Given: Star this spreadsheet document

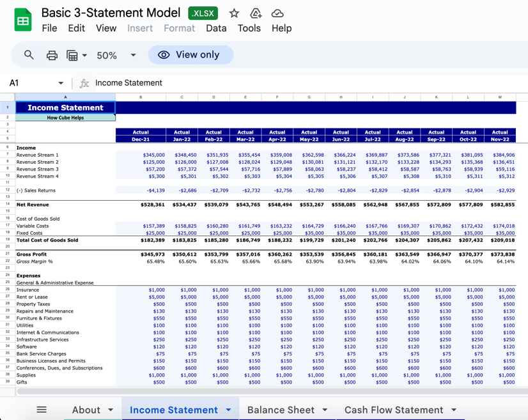Looking at the screenshot, I should point(235,13).
